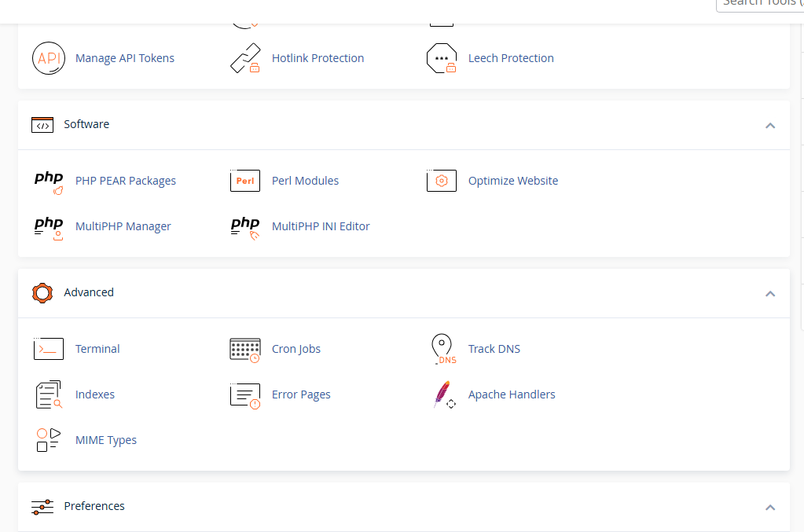Open Cron Jobs link
This screenshot has height=532, width=804.
coord(296,349)
